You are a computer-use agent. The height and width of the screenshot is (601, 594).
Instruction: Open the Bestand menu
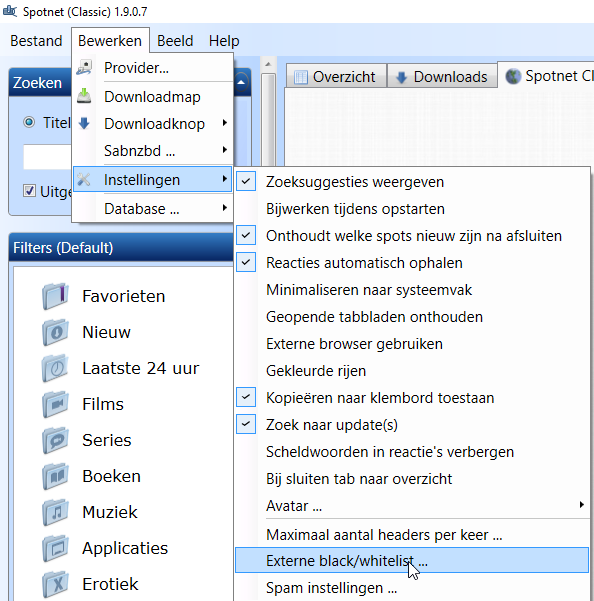(x=36, y=41)
